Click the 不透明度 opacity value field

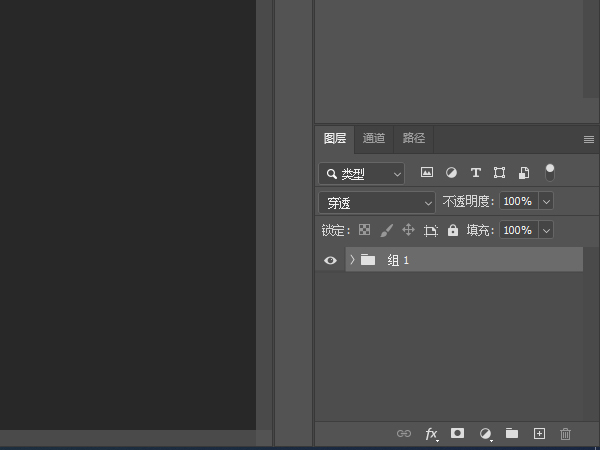[517, 201]
